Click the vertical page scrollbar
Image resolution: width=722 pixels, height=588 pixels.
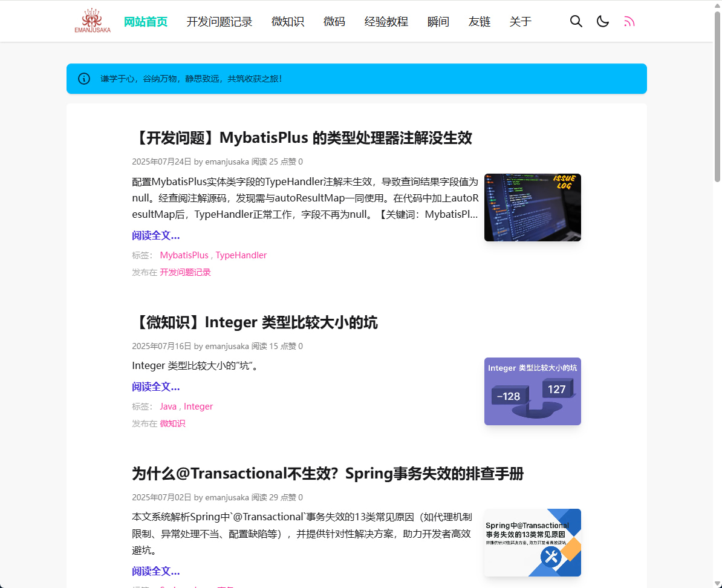pyautogui.click(x=717, y=97)
